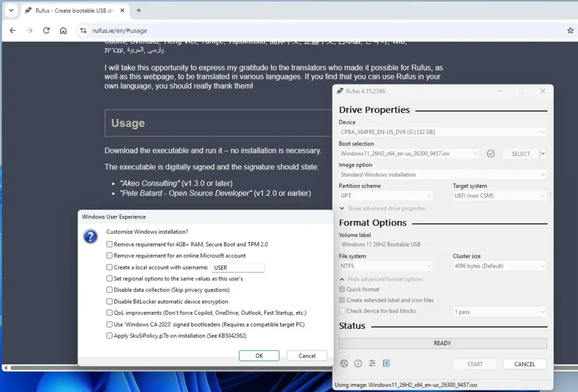Open Rufus settings sliders icon
578x392 pixels.
click(x=373, y=364)
